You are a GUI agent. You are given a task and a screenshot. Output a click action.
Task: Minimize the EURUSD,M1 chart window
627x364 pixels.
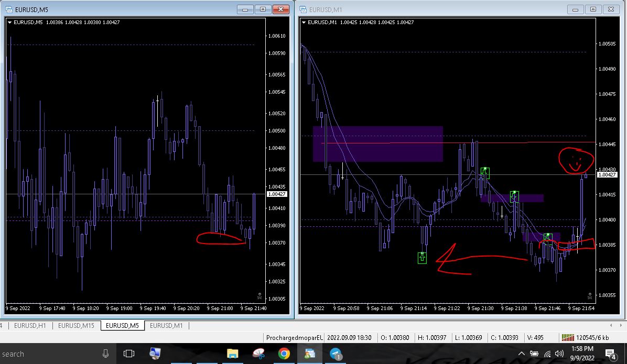pos(575,9)
